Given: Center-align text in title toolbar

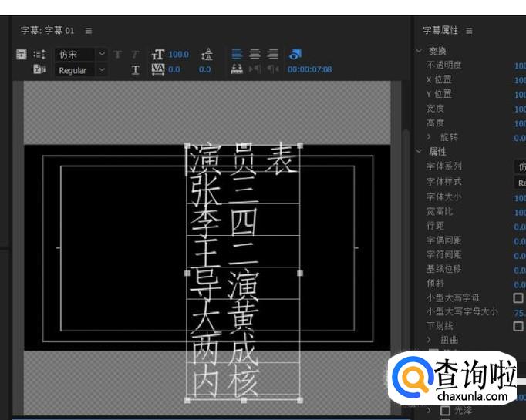Looking at the screenshot, I should [255, 54].
